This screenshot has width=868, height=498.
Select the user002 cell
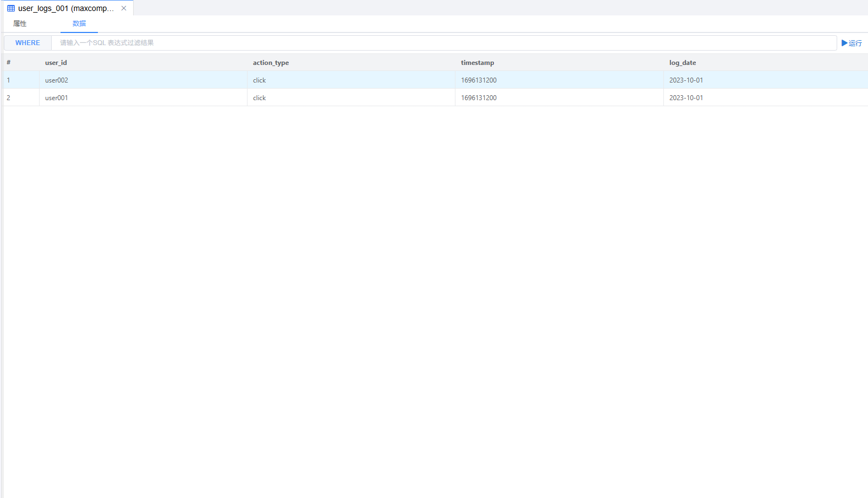tap(57, 80)
